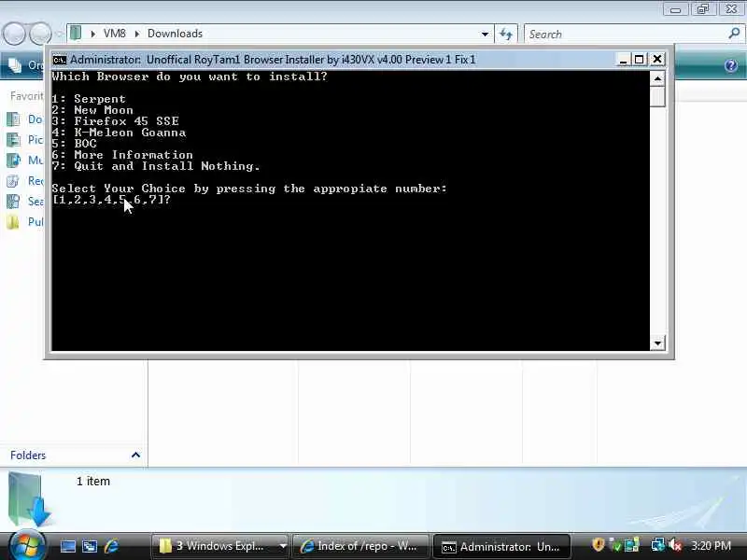Screen dimensions: 747x560
Task: Click the Downloads folder icon in details pane
Action: point(30,499)
